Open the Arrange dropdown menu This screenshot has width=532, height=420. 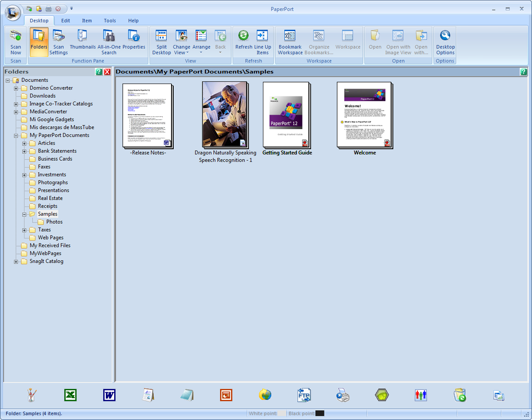point(201,42)
